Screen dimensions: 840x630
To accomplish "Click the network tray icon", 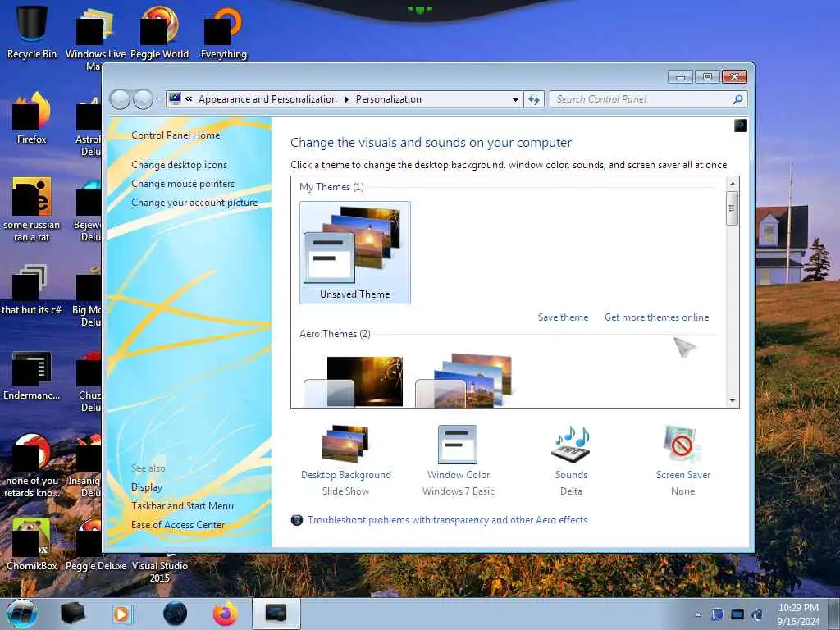I will pos(737,614).
